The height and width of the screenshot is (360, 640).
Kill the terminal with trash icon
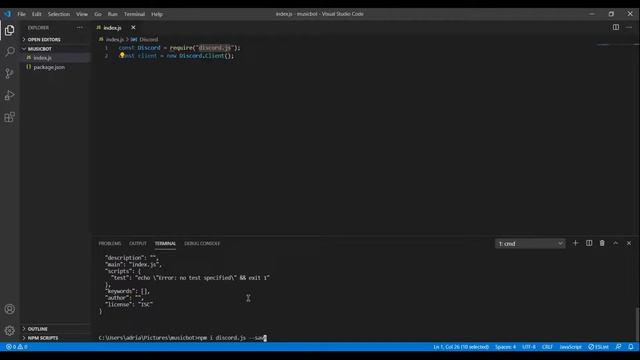(602, 243)
